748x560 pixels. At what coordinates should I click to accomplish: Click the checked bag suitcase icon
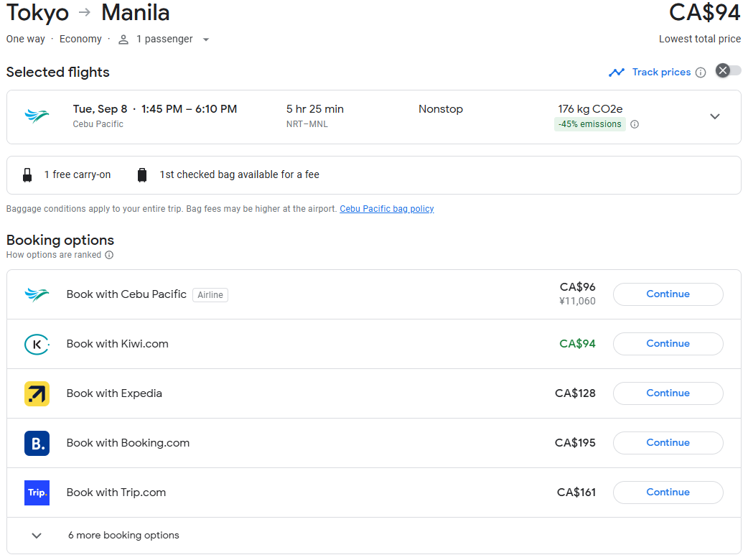click(142, 175)
